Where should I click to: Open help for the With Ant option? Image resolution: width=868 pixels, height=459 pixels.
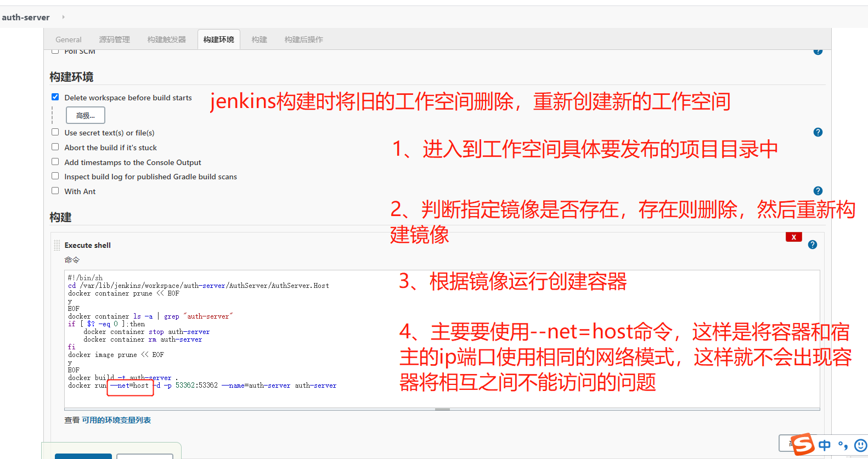818,191
